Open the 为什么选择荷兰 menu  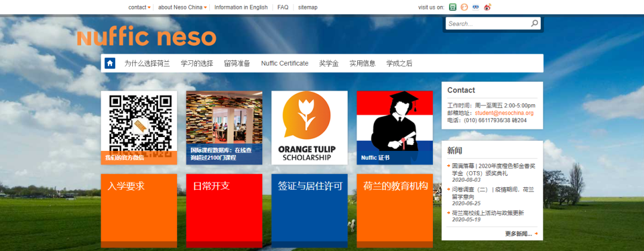tap(147, 63)
